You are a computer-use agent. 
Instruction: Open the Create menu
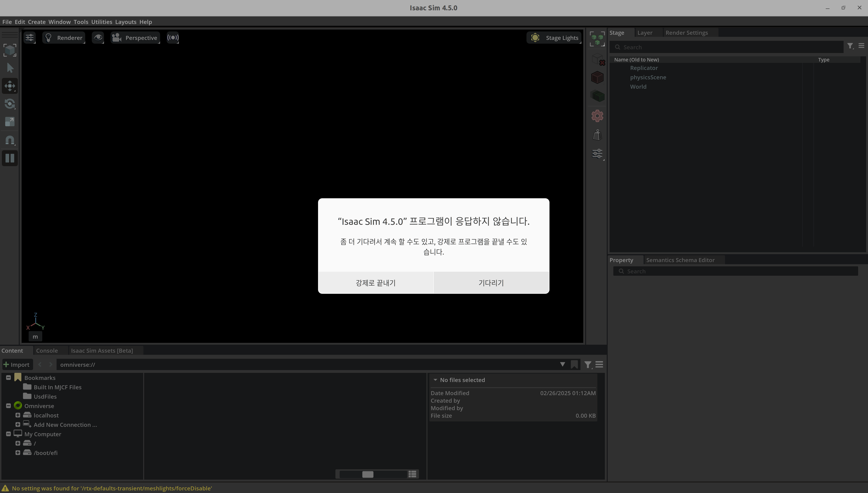[37, 22]
